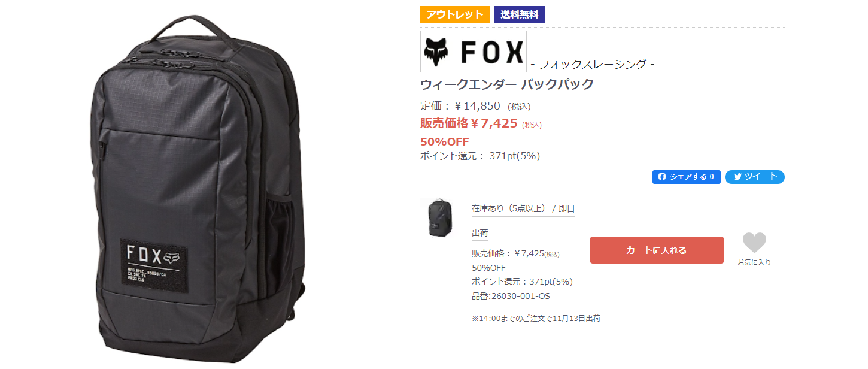Screen dimensions: 868x369
Task: Click the blue 送料無料 badge
Action: [519, 14]
